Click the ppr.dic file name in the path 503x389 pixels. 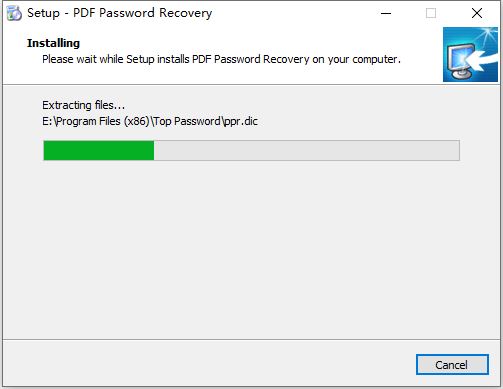coord(240,121)
